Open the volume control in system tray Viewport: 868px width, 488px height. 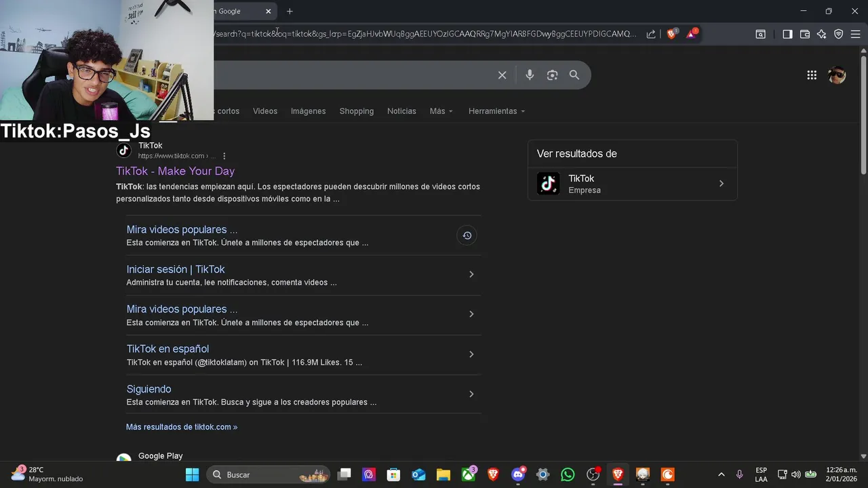coord(796,474)
